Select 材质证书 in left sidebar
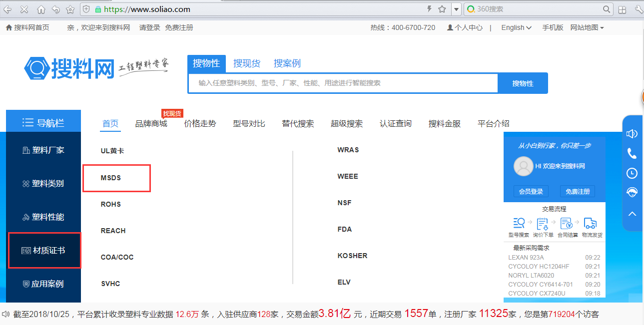Image resolution: width=644 pixels, height=325 pixels. (44, 251)
